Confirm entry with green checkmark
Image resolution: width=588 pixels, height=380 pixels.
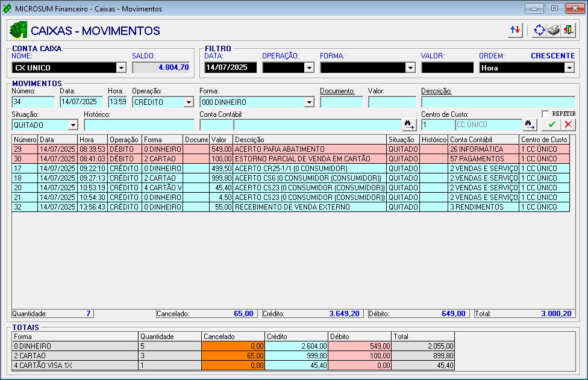coord(551,125)
